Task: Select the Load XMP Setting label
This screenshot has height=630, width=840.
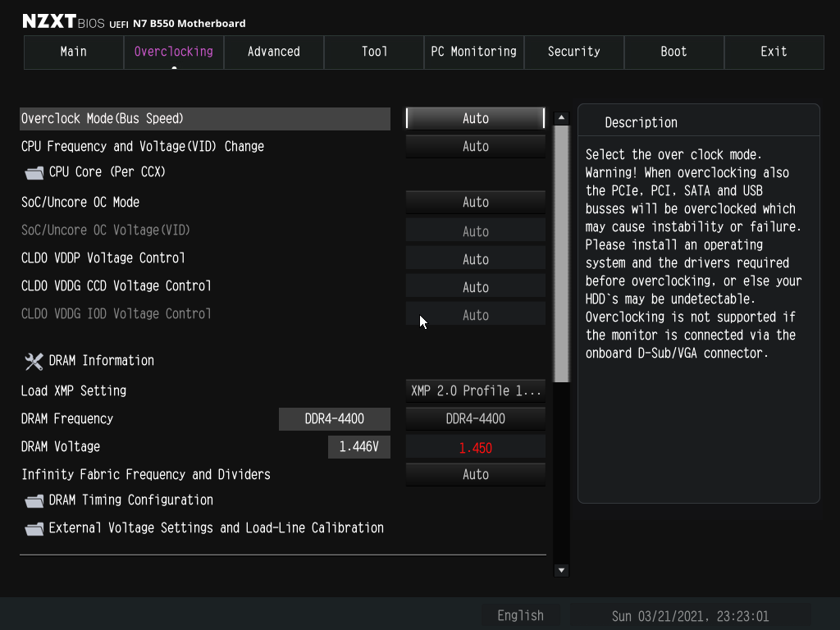Action: point(74,390)
